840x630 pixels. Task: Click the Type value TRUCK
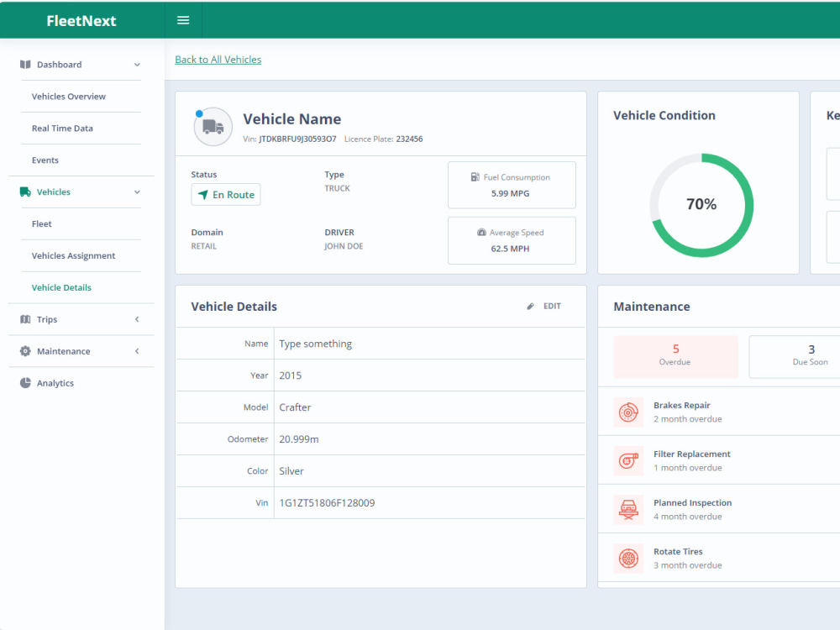click(337, 188)
